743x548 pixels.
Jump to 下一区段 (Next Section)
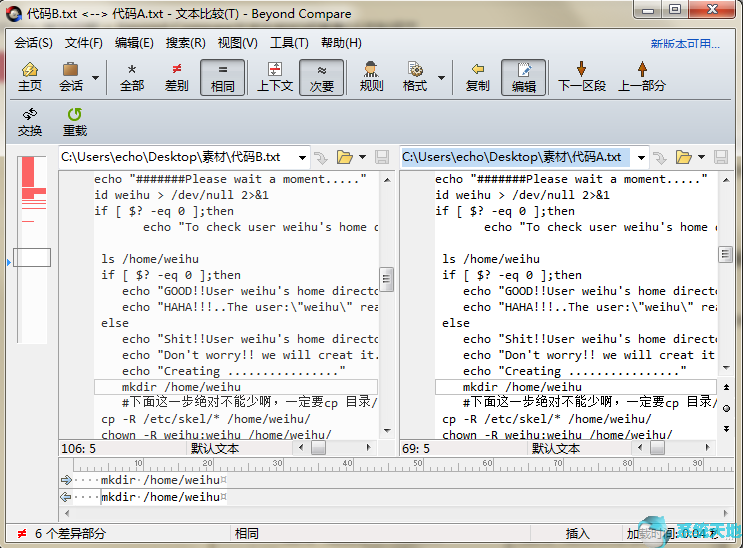582,77
